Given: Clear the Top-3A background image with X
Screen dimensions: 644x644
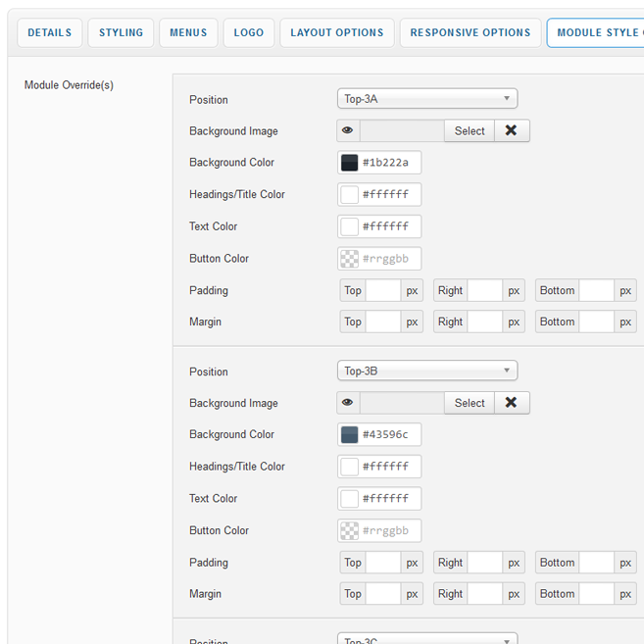Looking at the screenshot, I should (x=511, y=130).
